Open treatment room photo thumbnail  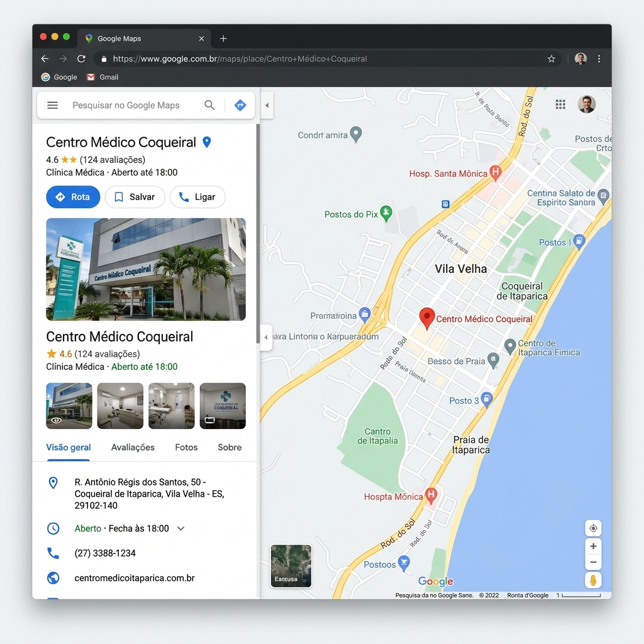[x=171, y=406]
